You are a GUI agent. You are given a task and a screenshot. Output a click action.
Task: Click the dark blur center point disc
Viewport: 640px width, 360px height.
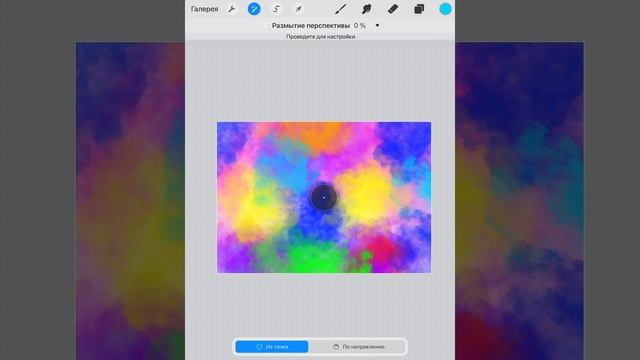[324, 198]
